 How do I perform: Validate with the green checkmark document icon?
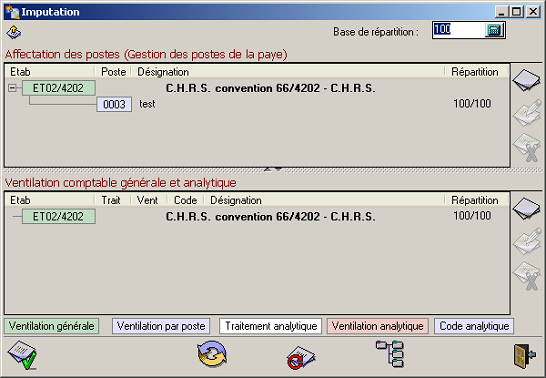point(23,355)
